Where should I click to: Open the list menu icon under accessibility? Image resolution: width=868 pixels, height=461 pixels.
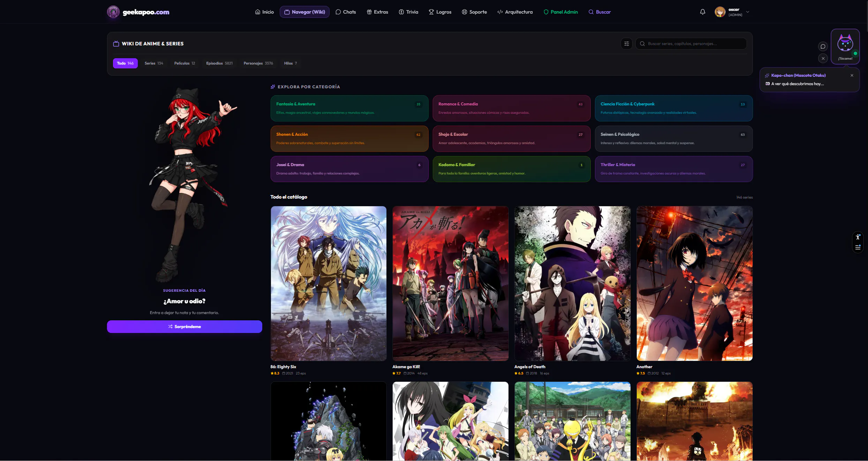(858, 247)
